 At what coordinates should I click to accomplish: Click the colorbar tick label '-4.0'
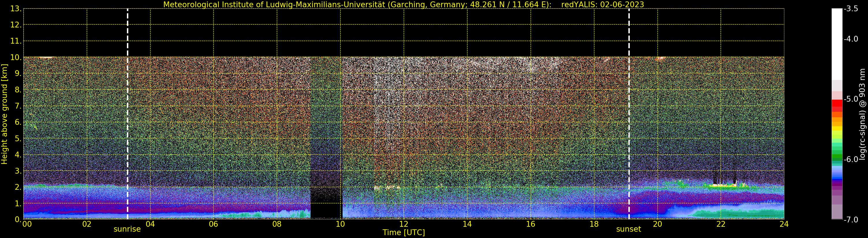[x=851, y=39]
